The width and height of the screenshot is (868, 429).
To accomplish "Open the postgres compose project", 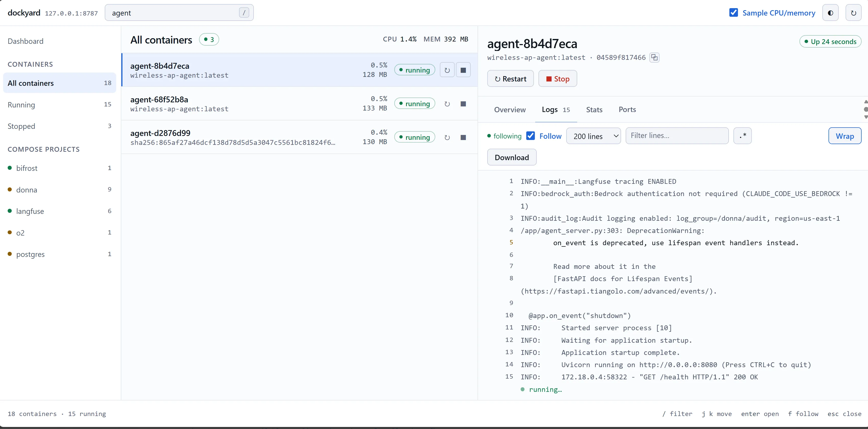I will pos(60,254).
